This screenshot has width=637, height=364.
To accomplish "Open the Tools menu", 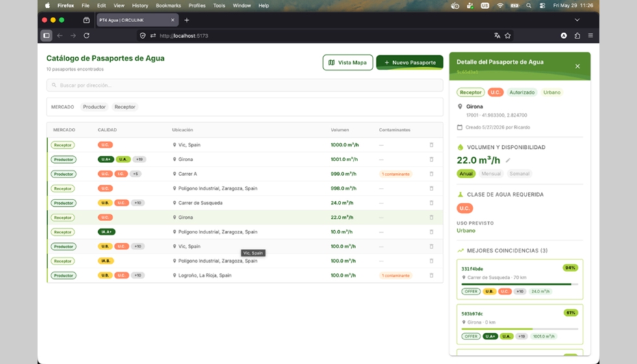I will (219, 6).
